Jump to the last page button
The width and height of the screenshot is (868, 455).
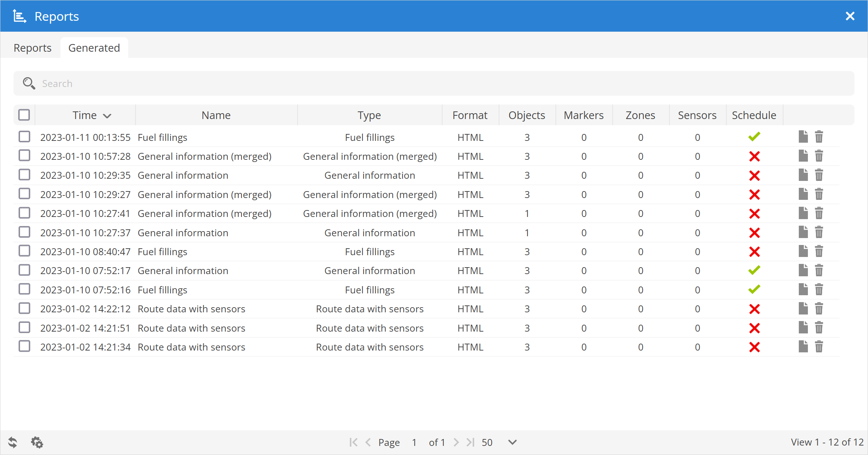[x=471, y=442]
